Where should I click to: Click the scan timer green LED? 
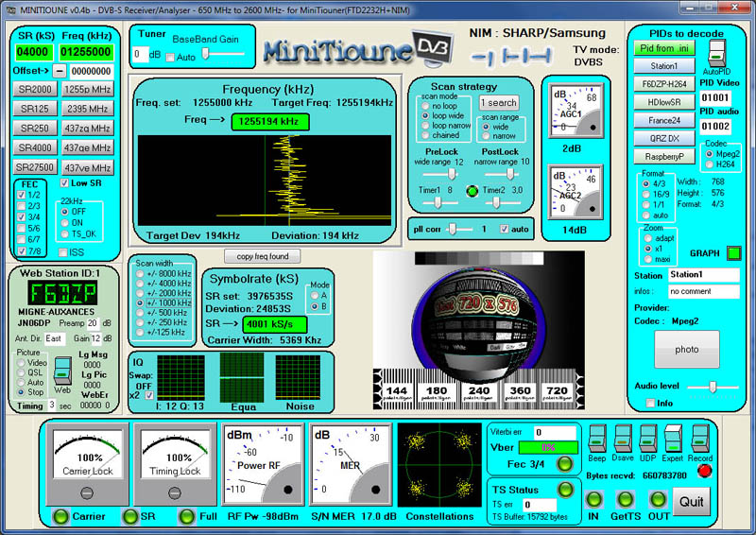click(x=472, y=191)
